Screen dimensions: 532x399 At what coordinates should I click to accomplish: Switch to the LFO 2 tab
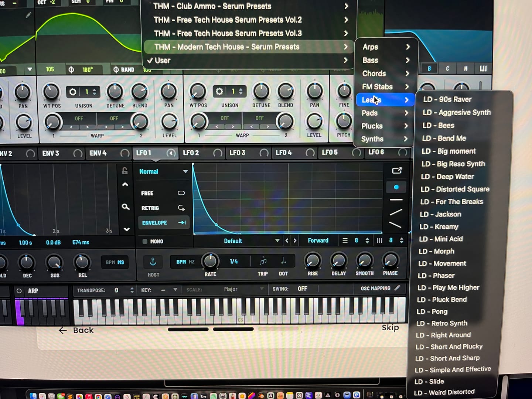click(x=202, y=153)
